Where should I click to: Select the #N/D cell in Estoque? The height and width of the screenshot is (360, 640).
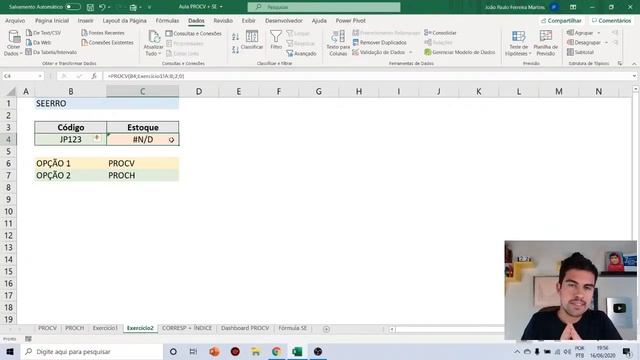pyautogui.click(x=142, y=140)
